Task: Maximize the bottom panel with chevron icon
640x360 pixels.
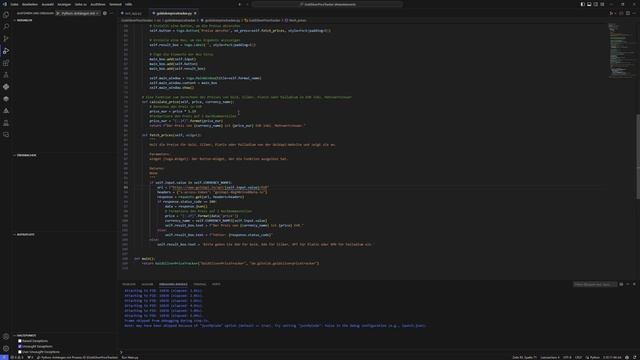Action: point(628,284)
